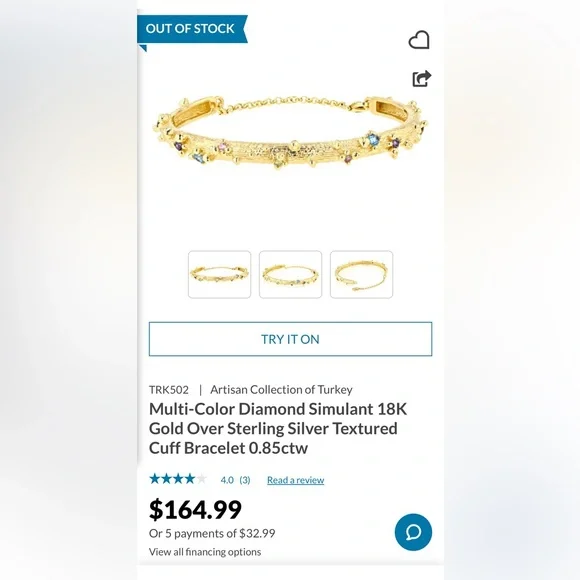Select the third open-cuff thumbnail
Screen dimensions: 580x580
coord(361,274)
